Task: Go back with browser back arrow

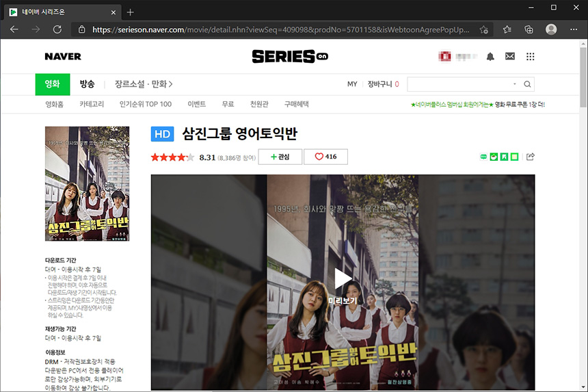Action: pyautogui.click(x=14, y=29)
